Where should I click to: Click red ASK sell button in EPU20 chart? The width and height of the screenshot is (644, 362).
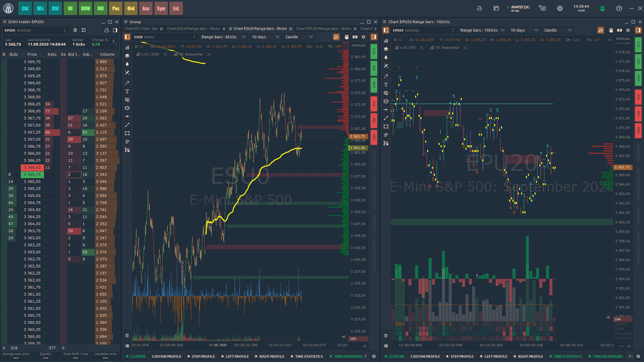click(x=638, y=97)
